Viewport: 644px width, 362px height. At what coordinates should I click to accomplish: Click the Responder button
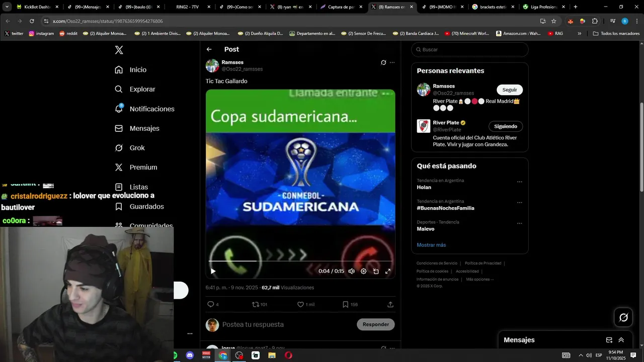(x=376, y=324)
